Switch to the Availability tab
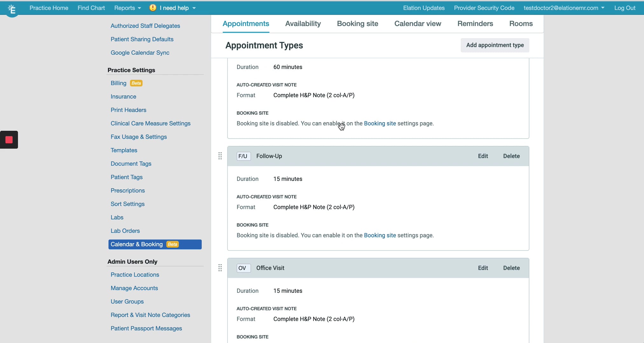The image size is (644, 343). pos(303,24)
